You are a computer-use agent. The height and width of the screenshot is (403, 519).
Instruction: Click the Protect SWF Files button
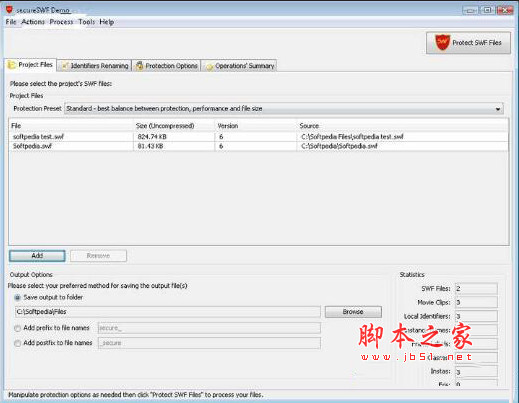(x=468, y=43)
